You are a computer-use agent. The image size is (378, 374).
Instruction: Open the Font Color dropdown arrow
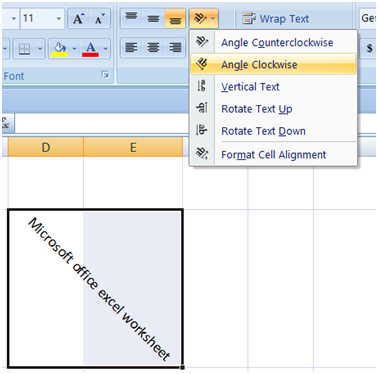point(106,49)
